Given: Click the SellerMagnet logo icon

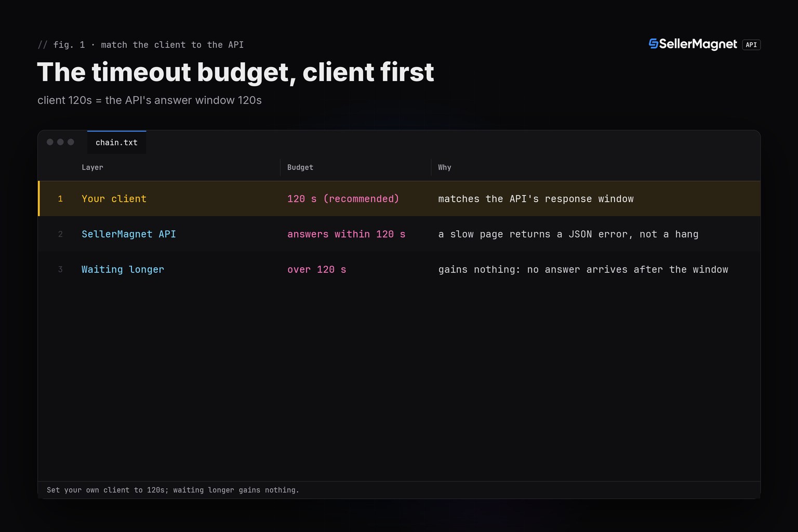Looking at the screenshot, I should [654, 44].
